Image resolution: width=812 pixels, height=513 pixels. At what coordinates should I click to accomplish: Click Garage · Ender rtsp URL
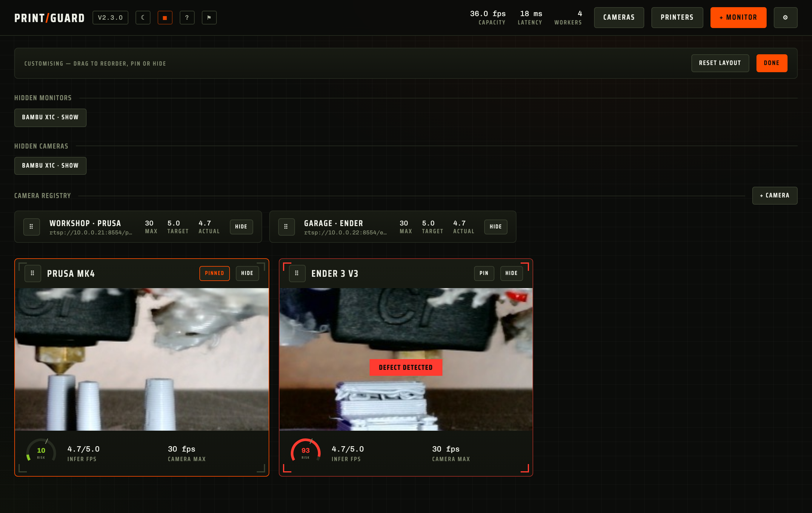tap(345, 233)
